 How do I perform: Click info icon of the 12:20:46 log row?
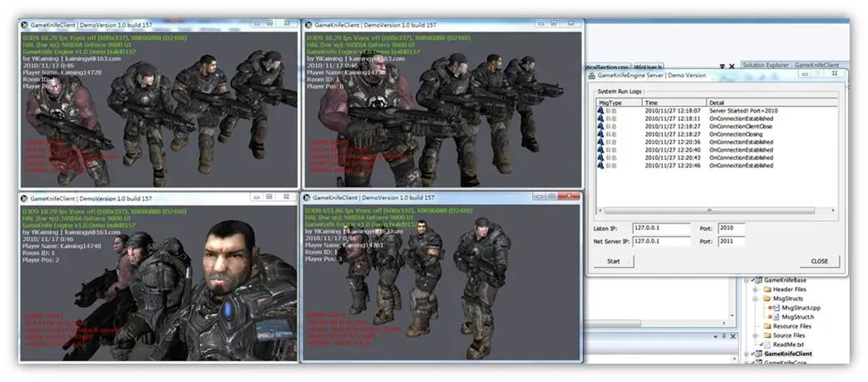point(600,165)
